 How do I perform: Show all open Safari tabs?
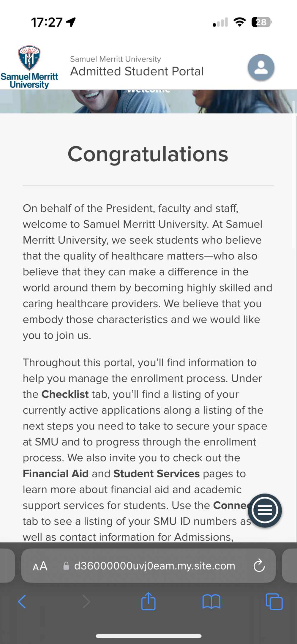click(274, 602)
